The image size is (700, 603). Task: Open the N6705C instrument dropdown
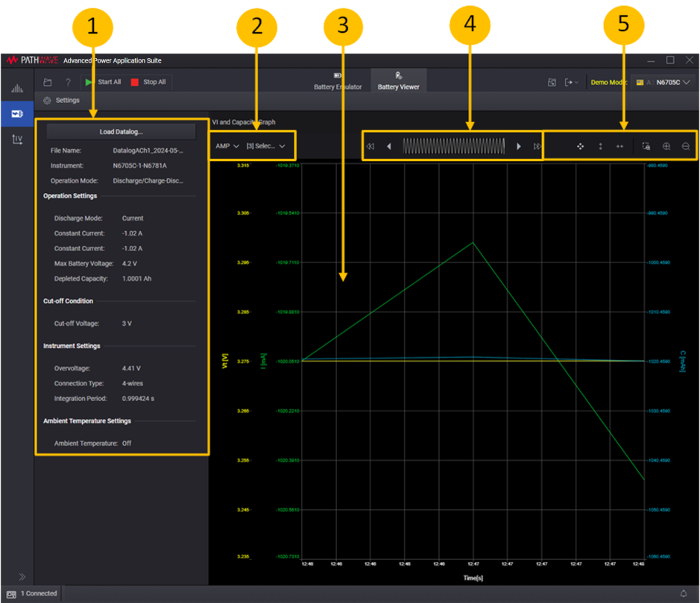click(x=663, y=82)
